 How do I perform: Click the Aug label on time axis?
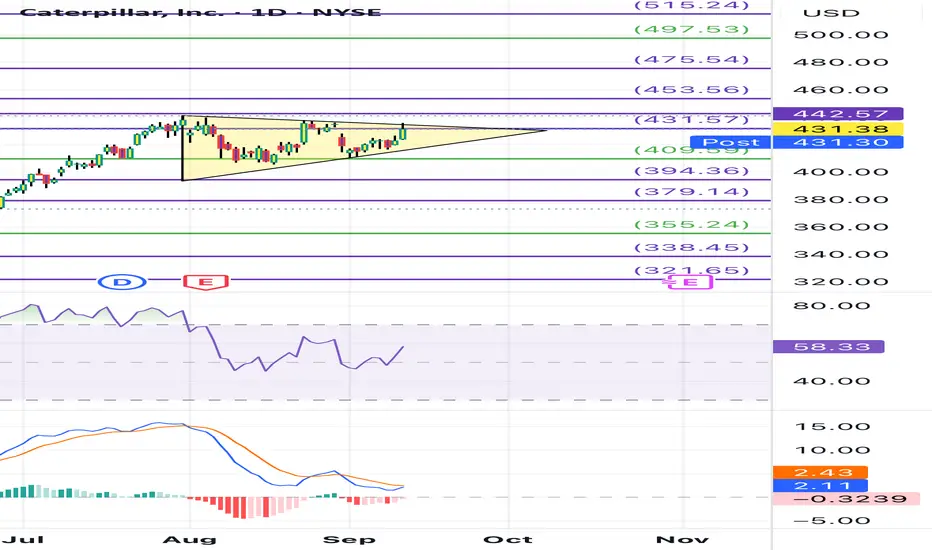tap(190, 540)
